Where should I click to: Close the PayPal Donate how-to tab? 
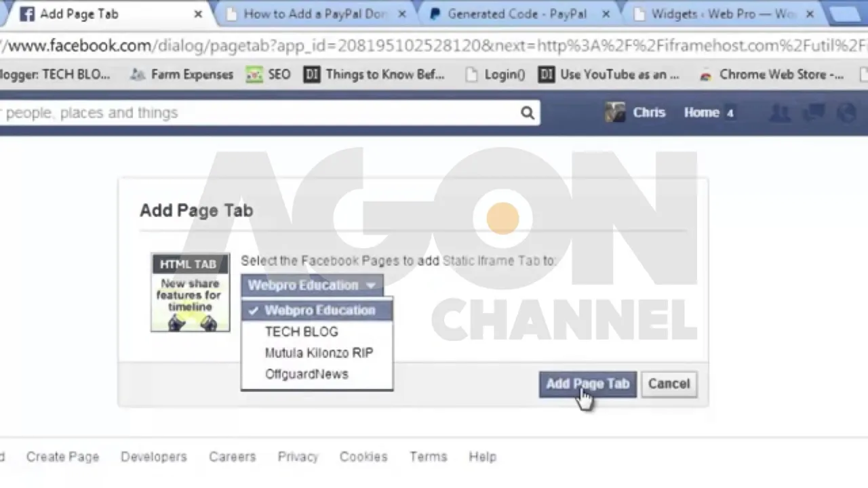point(402,14)
